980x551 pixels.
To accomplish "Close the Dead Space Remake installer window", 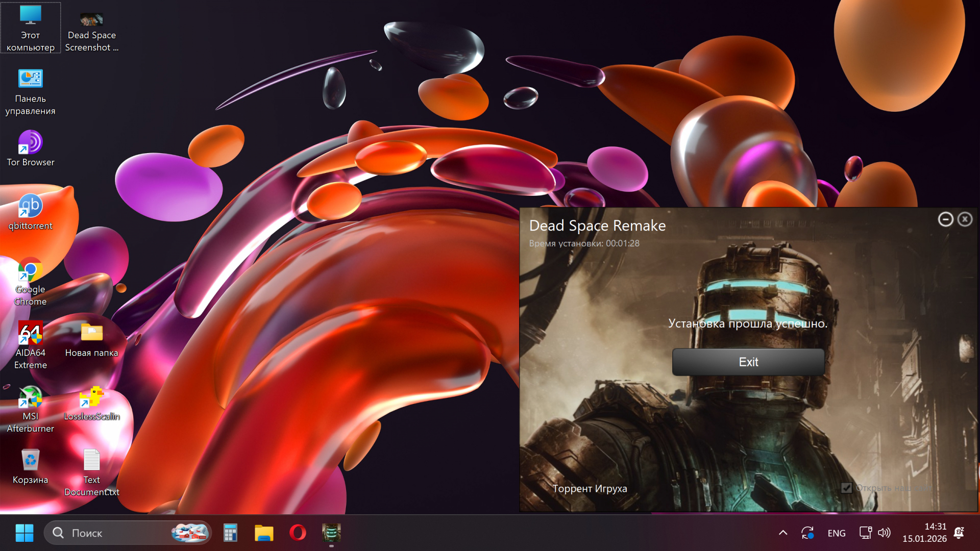I will click(x=965, y=219).
